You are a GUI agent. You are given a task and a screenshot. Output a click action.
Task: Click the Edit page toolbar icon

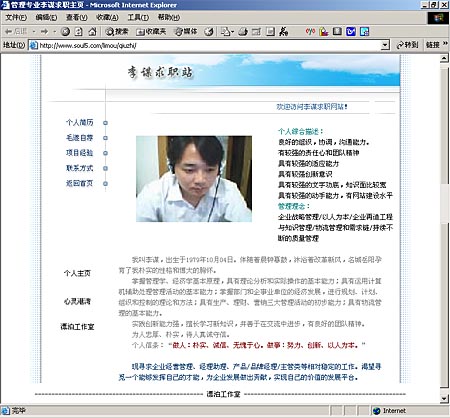point(256,32)
